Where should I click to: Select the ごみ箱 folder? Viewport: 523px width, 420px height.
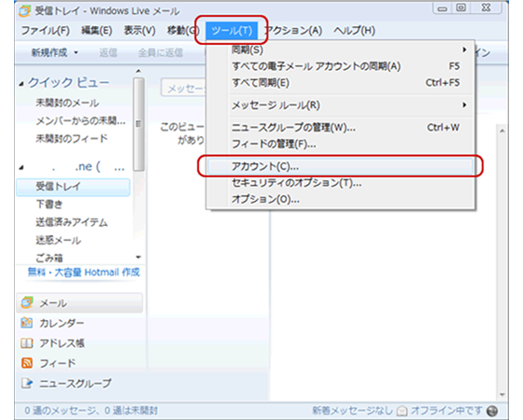49,258
